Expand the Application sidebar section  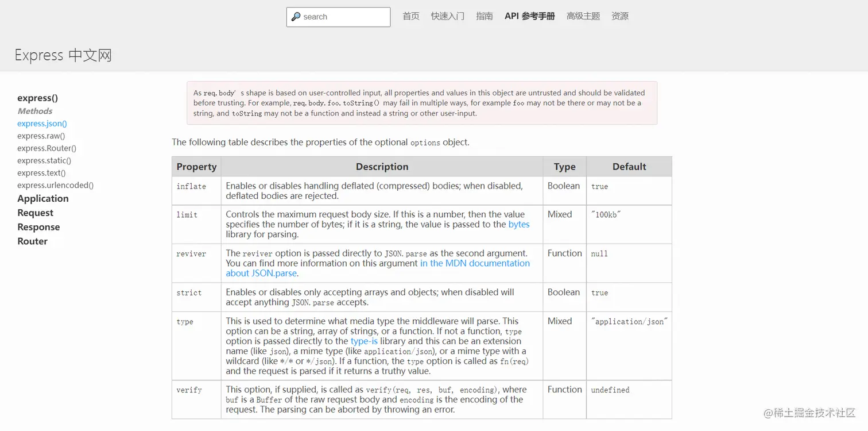[43, 198]
